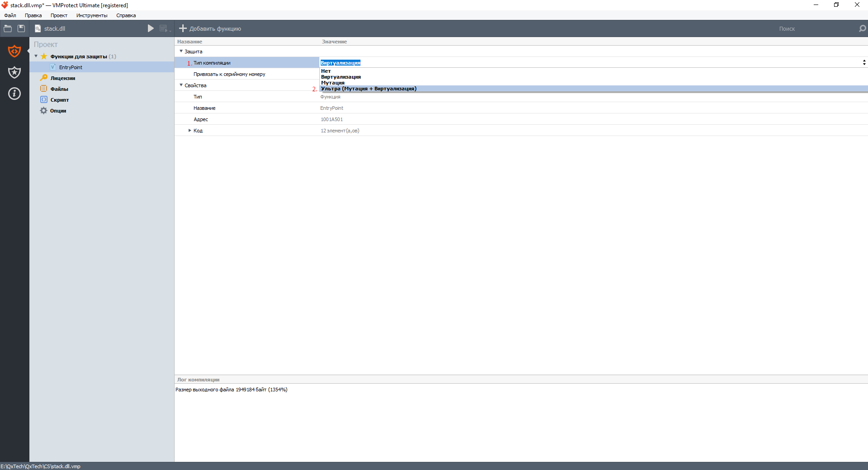Select Скрипт tree item
Viewport: 868px width, 470px height.
coord(60,100)
